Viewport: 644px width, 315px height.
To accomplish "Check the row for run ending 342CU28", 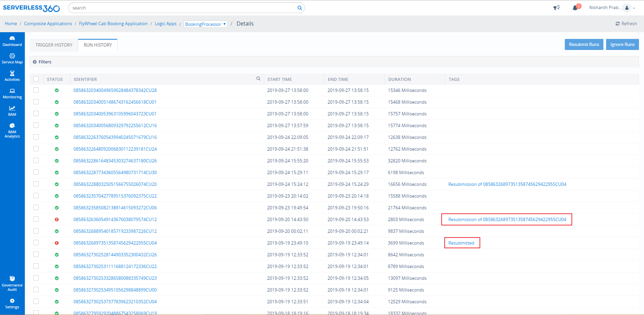I will click(x=36, y=90).
